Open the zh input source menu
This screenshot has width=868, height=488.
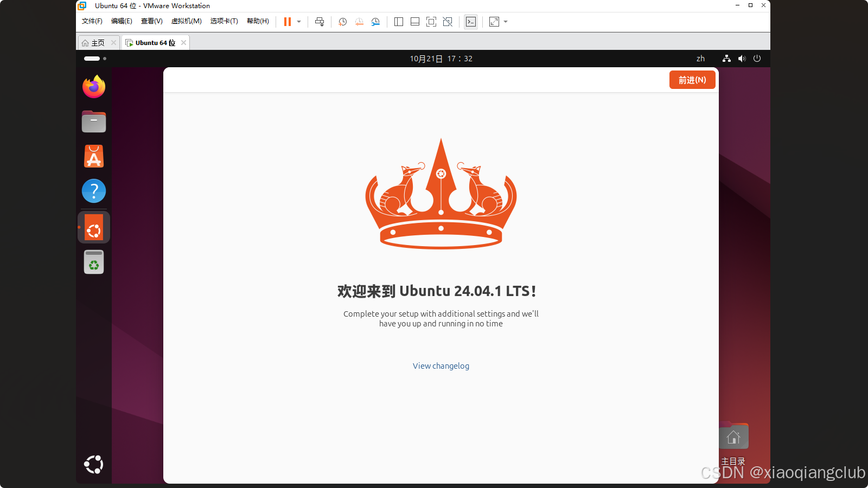(700, 59)
